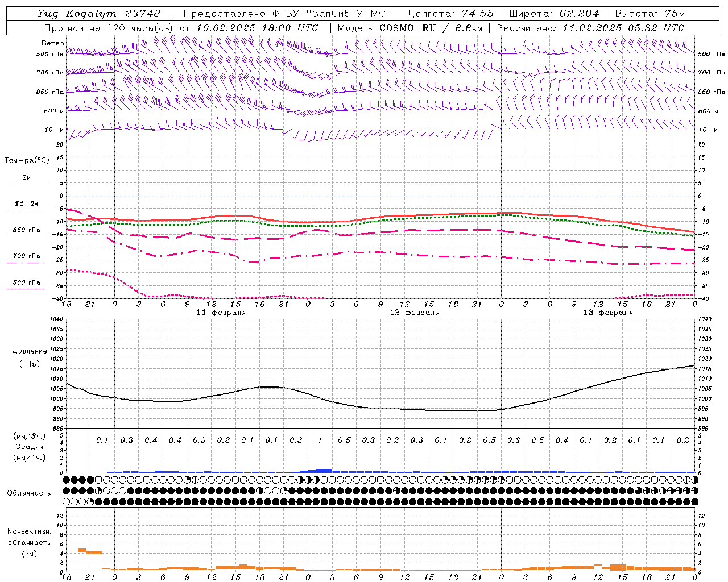Click the 850 гПа temperature legend entry
The width and height of the screenshot is (728, 582).
click(x=27, y=230)
